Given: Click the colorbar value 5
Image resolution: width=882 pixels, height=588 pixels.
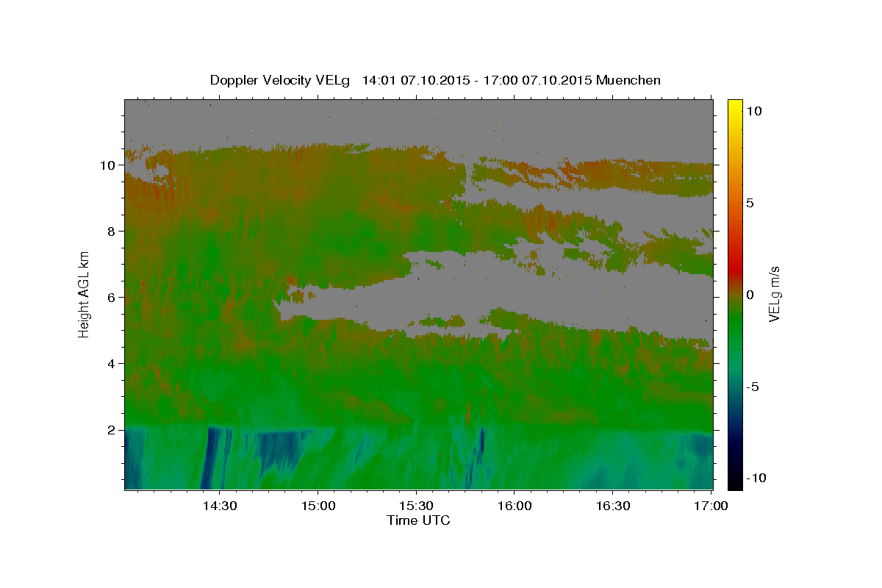Looking at the screenshot, I should pyautogui.click(x=750, y=203).
